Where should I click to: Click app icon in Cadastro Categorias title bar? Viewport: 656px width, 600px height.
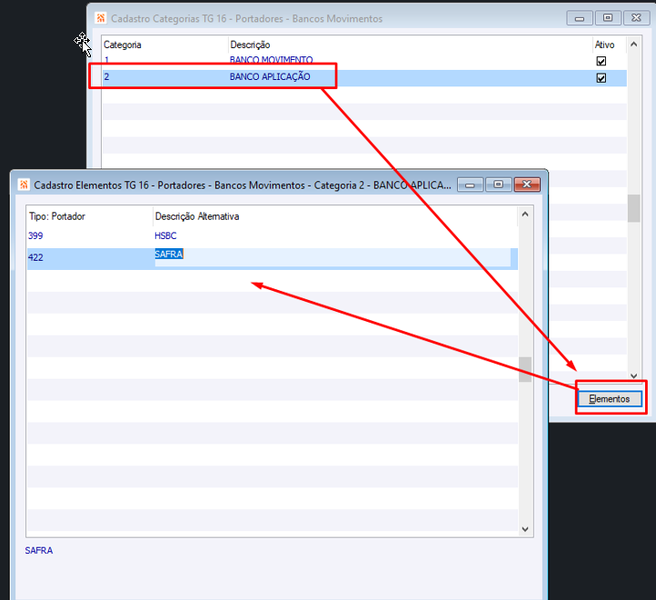pyautogui.click(x=100, y=18)
